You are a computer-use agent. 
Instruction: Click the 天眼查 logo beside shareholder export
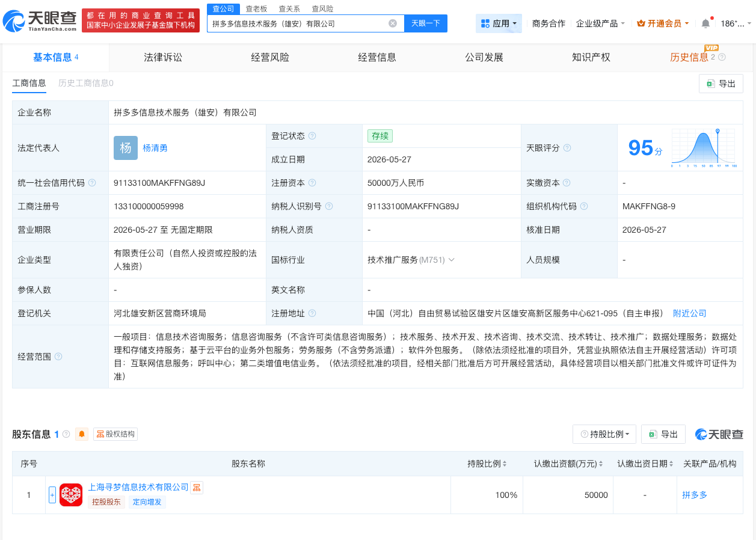(719, 434)
